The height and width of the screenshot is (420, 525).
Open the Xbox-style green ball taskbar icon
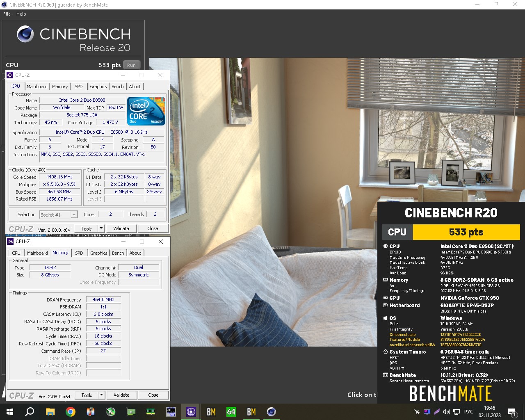click(x=110, y=412)
